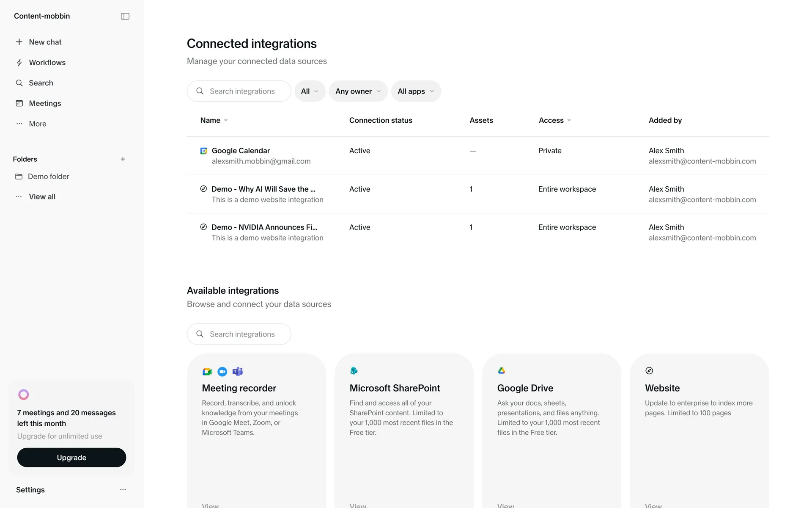Open the All filter dropdown

310,91
